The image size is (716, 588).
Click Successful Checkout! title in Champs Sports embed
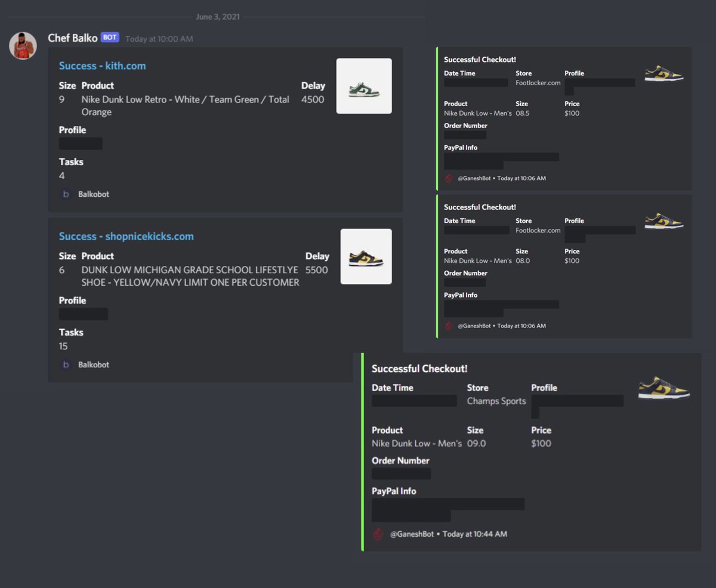pos(419,369)
